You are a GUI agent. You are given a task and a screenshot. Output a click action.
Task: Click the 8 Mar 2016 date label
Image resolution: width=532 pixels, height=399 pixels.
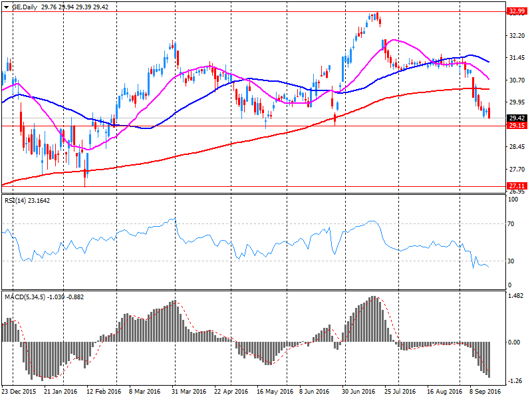(144, 391)
